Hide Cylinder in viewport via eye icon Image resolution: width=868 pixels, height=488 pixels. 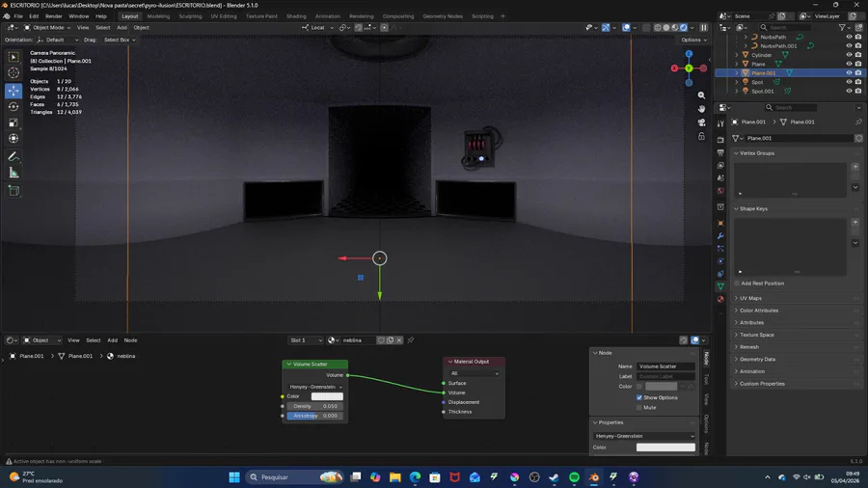coord(849,55)
